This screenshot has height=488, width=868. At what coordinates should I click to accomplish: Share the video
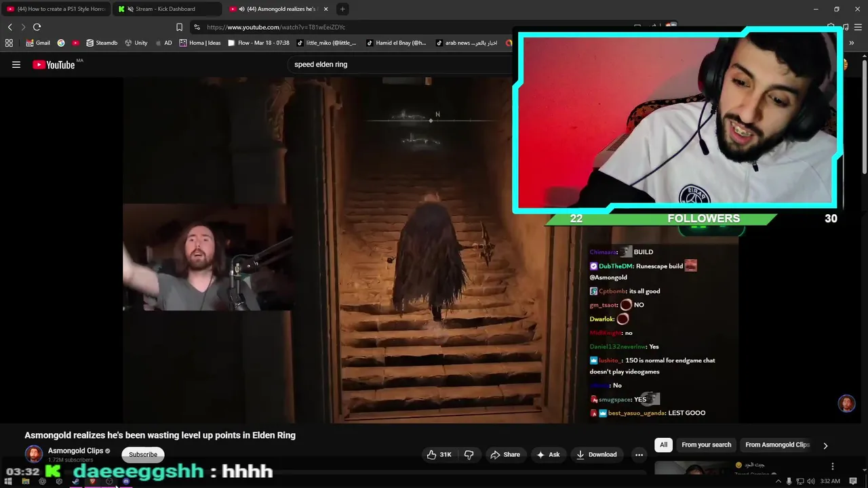point(505,455)
